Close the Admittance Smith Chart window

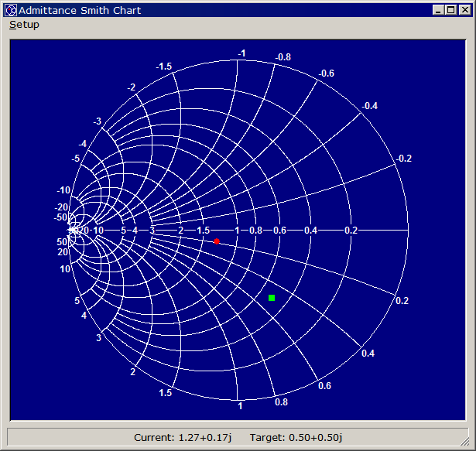(465, 10)
